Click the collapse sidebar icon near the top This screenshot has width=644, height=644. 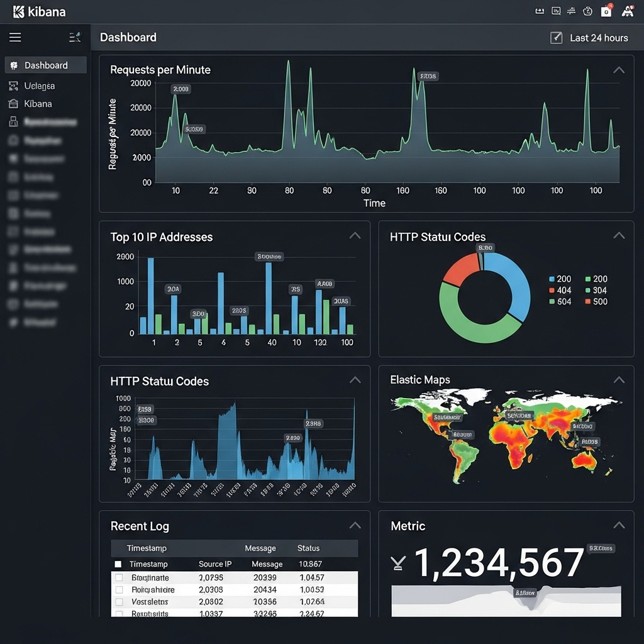point(75,37)
